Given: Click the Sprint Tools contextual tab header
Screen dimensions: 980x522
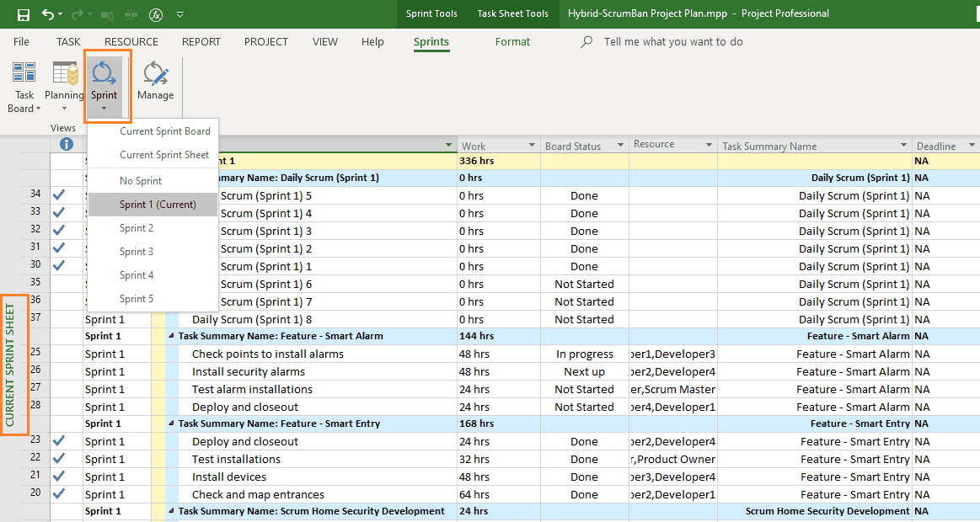Looking at the screenshot, I should [431, 13].
